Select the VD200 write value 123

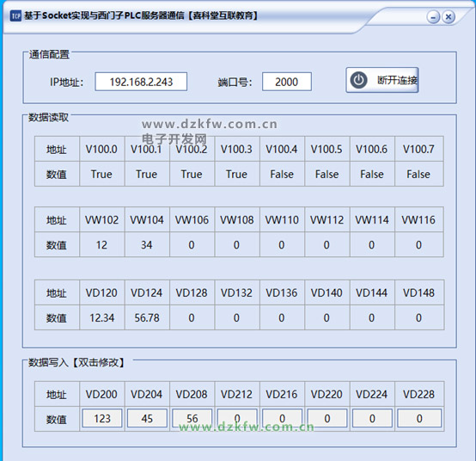click(102, 419)
